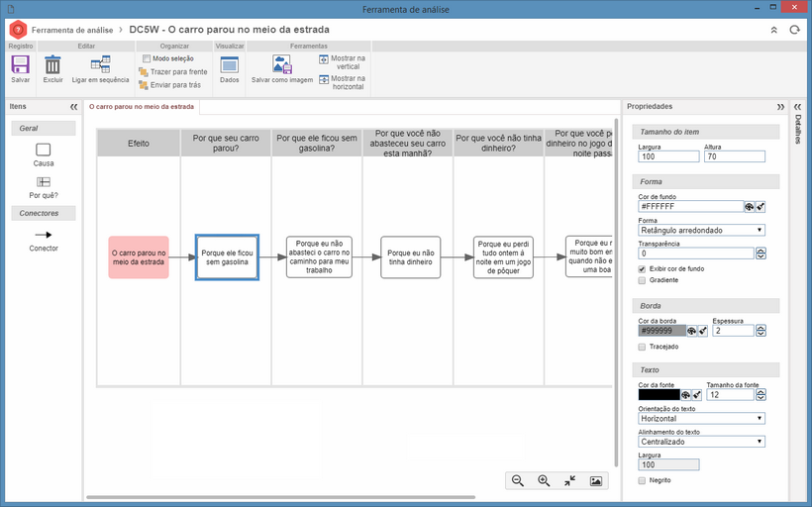
Task: Click Cor de fundo paint brush icon
Action: coord(761,207)
